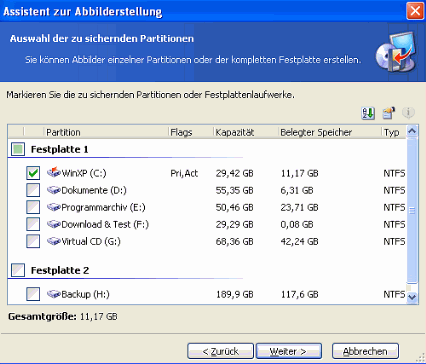Select the Backup (H:) partition name
426x364 pixels.
coord(85,294)
